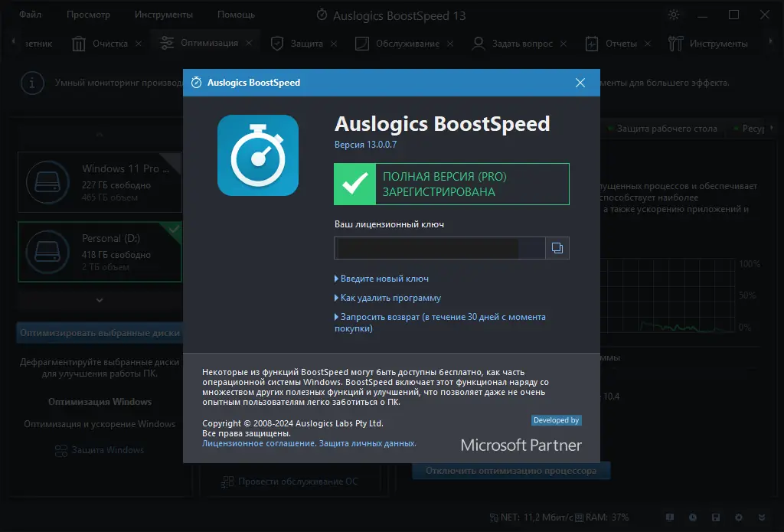Click the Отчеты report icon
Viewport: 784px width, 532px height.
592,44
